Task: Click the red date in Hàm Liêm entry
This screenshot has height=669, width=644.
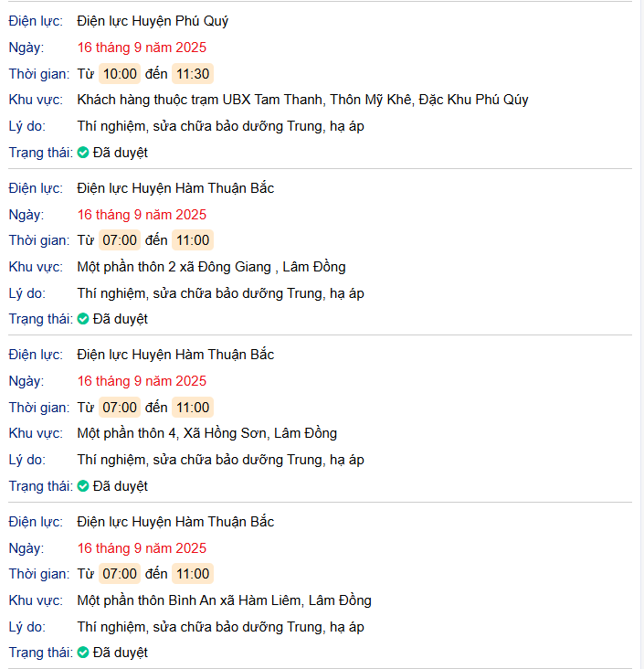Action: [x=142, y=548]
